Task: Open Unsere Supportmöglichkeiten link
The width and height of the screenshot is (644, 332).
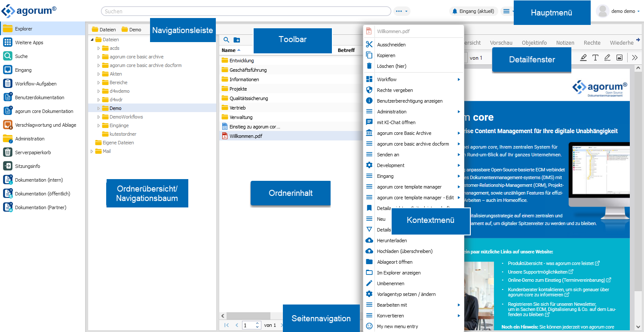Action: click(x=540, y=272)
